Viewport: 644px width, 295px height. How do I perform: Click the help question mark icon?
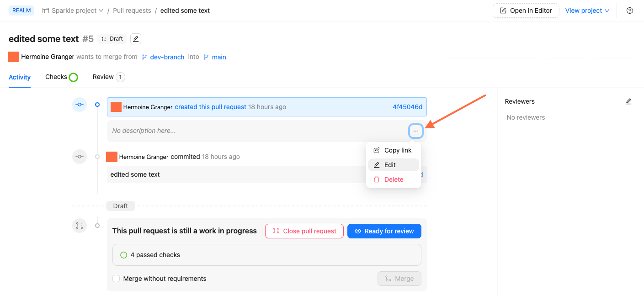[x=629, y=10]
